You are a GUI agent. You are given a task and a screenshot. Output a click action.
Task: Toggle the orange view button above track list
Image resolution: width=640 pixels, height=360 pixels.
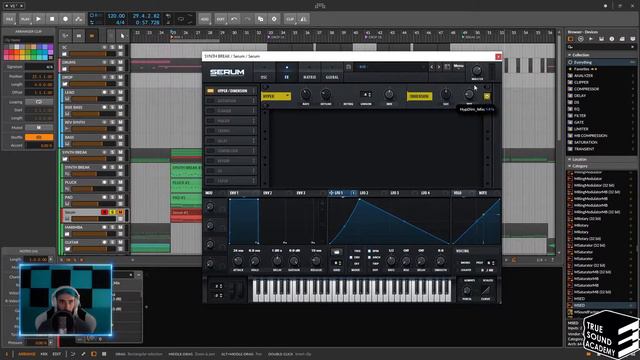92,36
